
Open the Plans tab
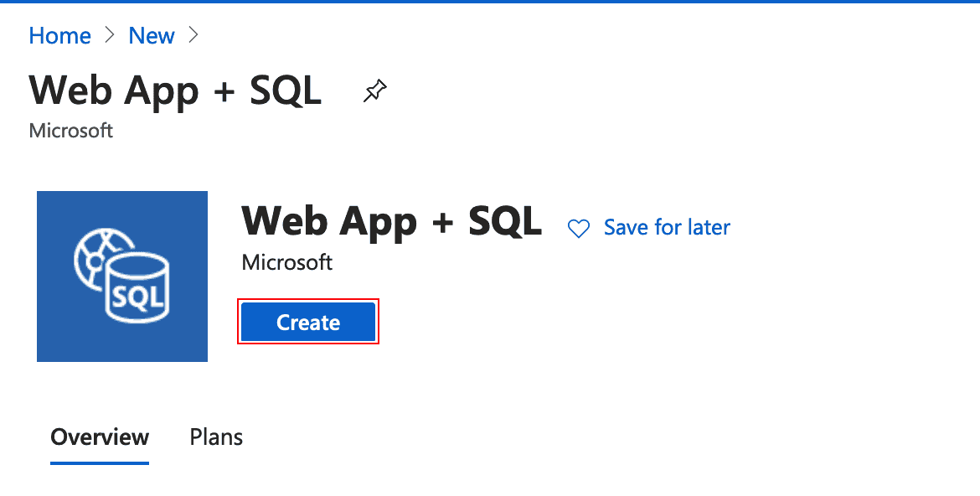coord(216,437)
